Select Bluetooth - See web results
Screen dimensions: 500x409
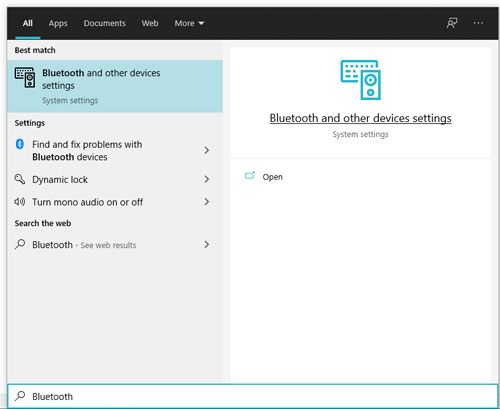click(115, 245)
